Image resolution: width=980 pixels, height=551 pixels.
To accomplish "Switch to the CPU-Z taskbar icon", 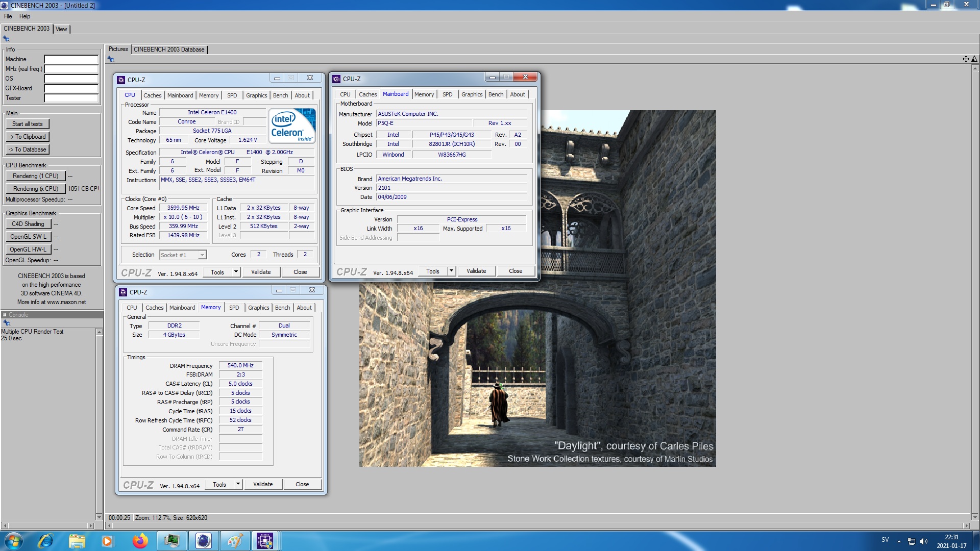I will click(x=265, y=541).
